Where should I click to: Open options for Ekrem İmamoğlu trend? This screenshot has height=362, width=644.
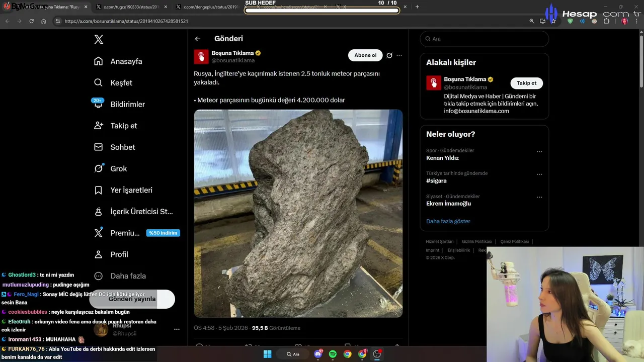coord(539,197)
